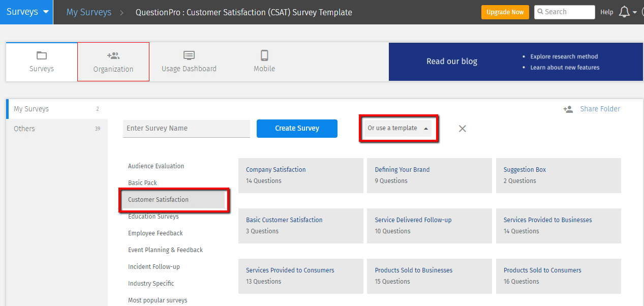This screenshot has height=306, width=644.
Task: Select Customer Satisfaction category
Action: pyautogui.click(x=173, y=200)
